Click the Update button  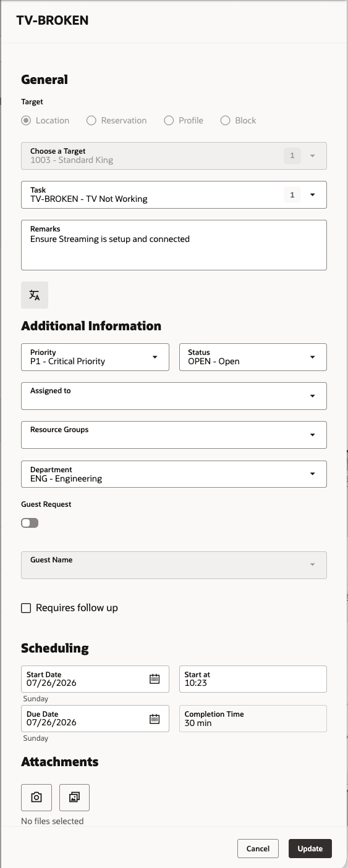point(310,848)
